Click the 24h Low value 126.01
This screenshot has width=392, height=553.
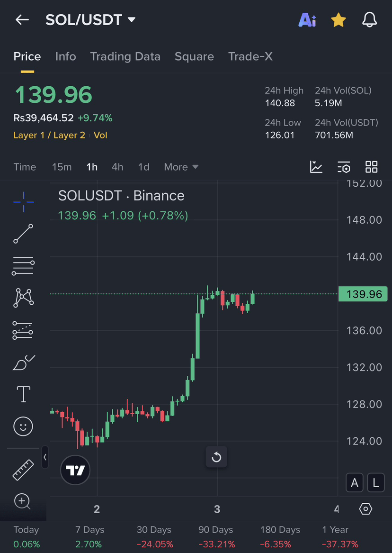280,135
